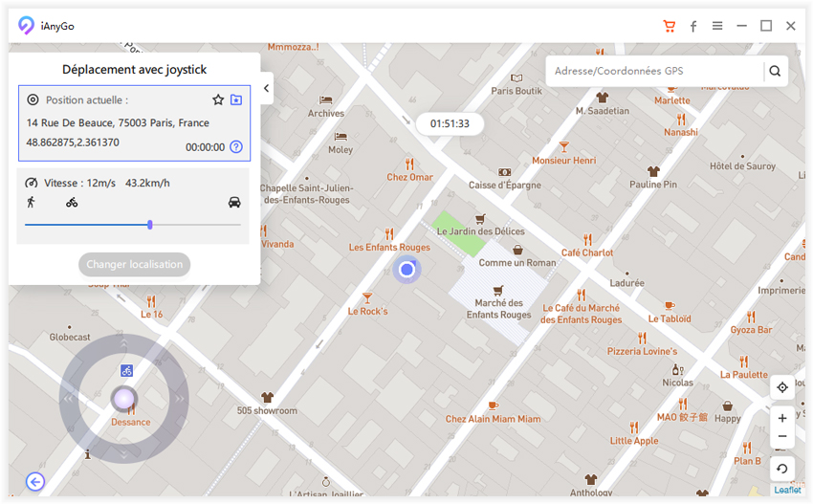
Task: Click the help question mark icon
Action: [x=236, y=146]
